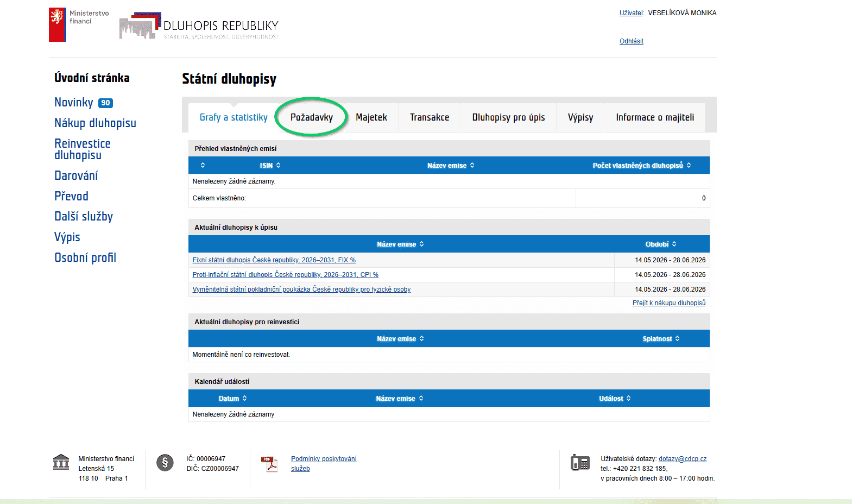The image size is (852, 504).
Task: Click the Celkem vlastněno value 0
Action: [x=704, y=198]
